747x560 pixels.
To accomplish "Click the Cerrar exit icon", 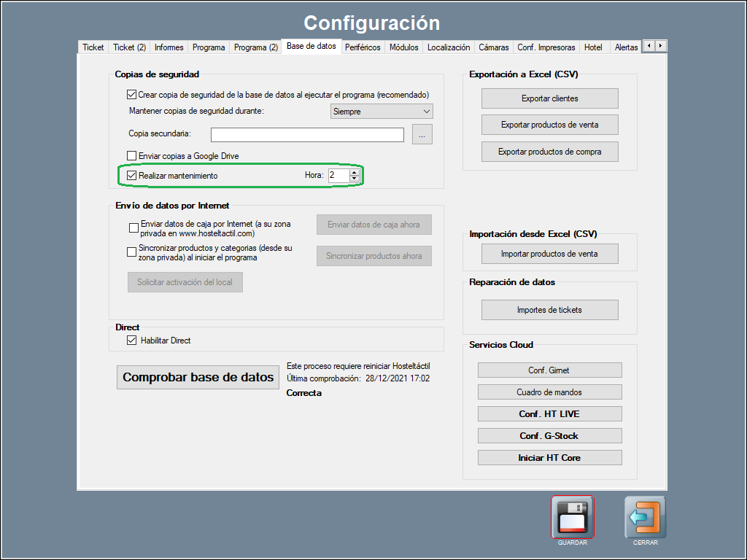I will [x=645, y=517].
